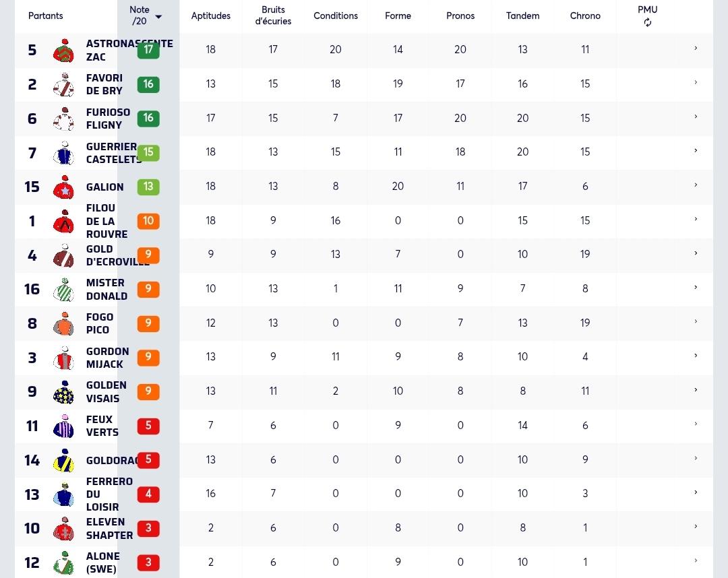This screenshot has width=728, height=578.
Task: Open Filou de la Rouvre horse link
Action: [x=107, y=221]
